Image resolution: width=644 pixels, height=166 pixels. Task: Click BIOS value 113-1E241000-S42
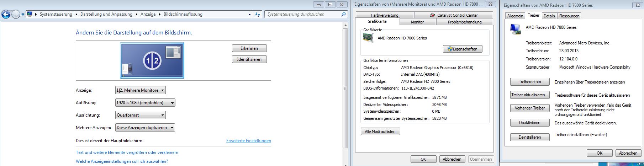417,88
